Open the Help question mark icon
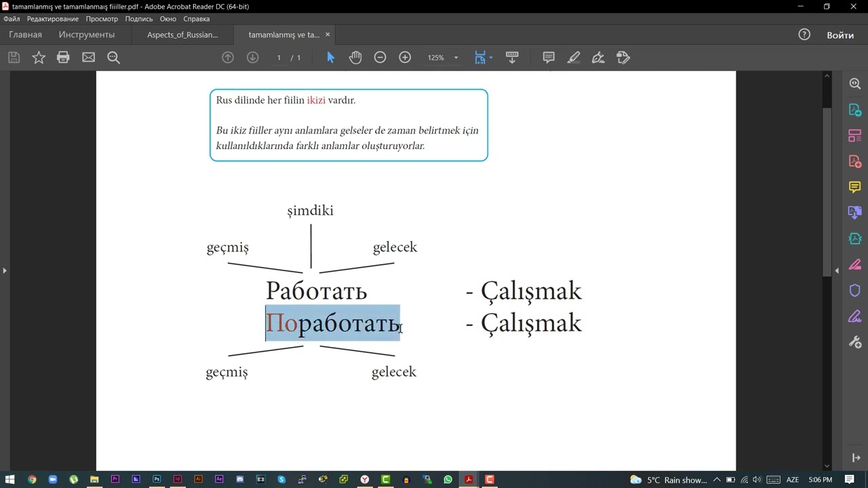The height and width of the screenshot is (488, 868). click(x=804, y=35)
